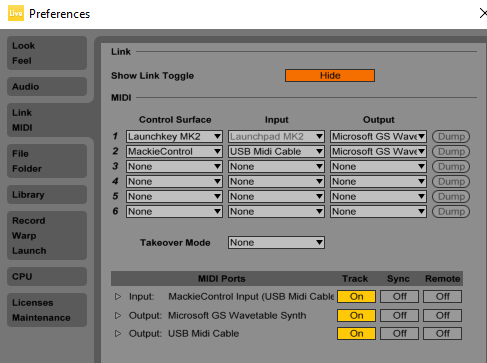487x363 pixels.
Task: Open Output dropdown in row 5
Action: (378, 196)
